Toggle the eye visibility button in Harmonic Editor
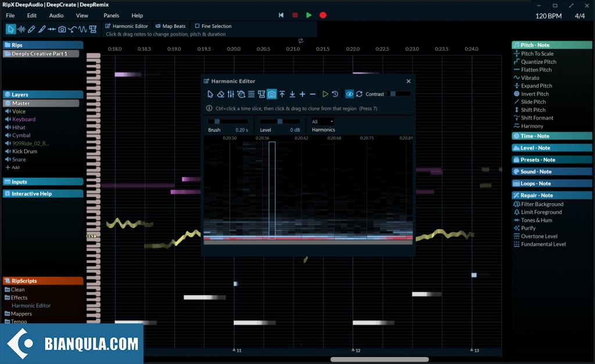Viewport: 595px width, 364px height. (349, 94)
